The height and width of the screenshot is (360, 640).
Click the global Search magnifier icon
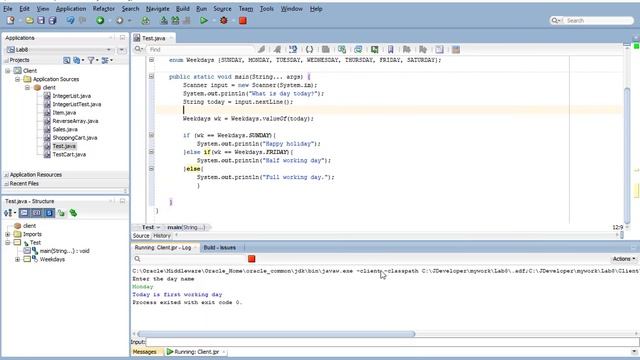click(555, 20)
